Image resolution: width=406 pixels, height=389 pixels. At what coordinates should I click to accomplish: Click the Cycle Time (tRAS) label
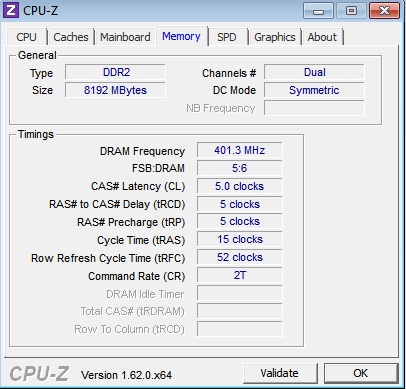coord(141,240)
